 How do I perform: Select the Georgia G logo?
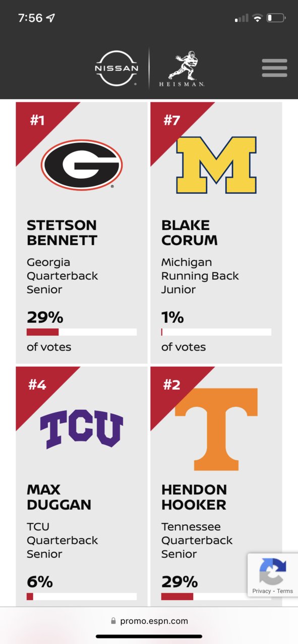pyautogui.click(x=82, y=165)
